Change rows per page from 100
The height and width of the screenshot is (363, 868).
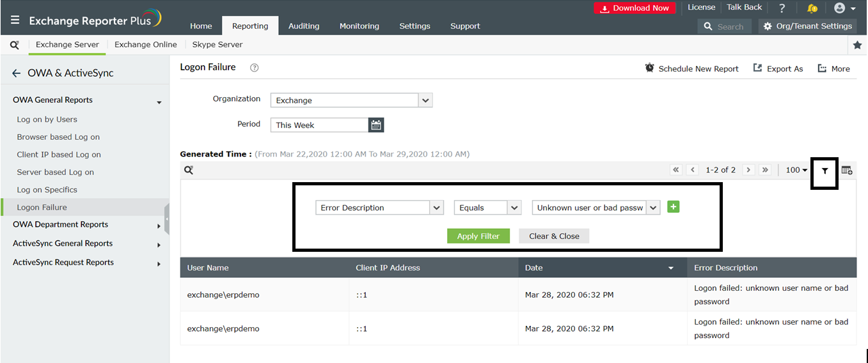pos(796,170)
